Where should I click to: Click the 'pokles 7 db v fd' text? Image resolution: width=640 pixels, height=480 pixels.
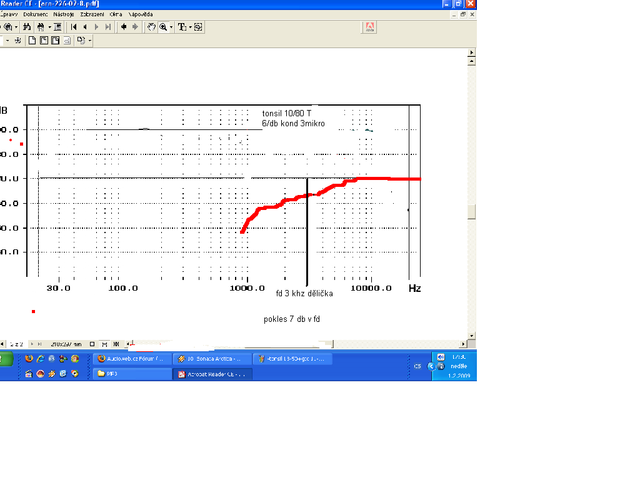click(292, 319)
